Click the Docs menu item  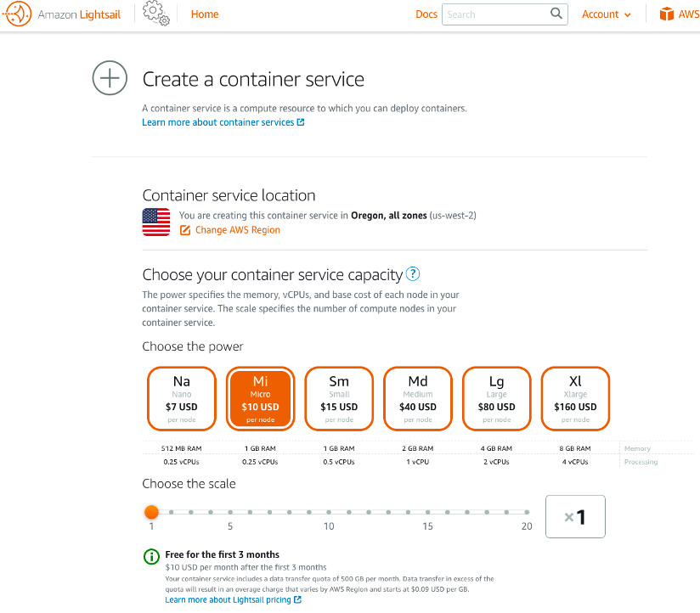coord(426,14)
